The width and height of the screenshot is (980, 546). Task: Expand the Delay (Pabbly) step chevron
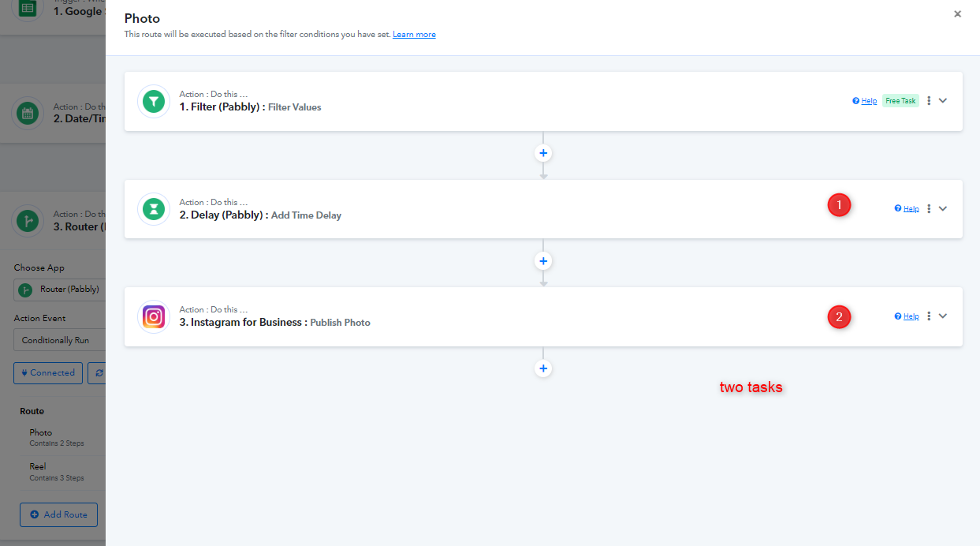point(943,208)
